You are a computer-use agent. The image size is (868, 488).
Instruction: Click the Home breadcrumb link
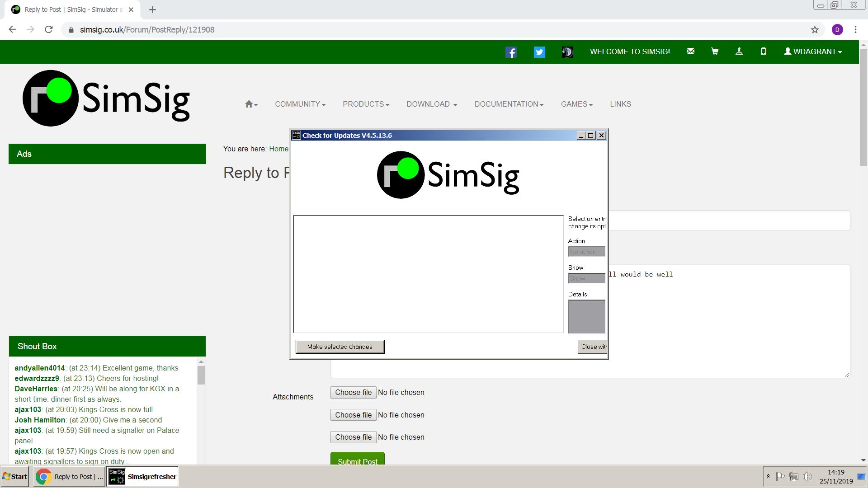278,149
